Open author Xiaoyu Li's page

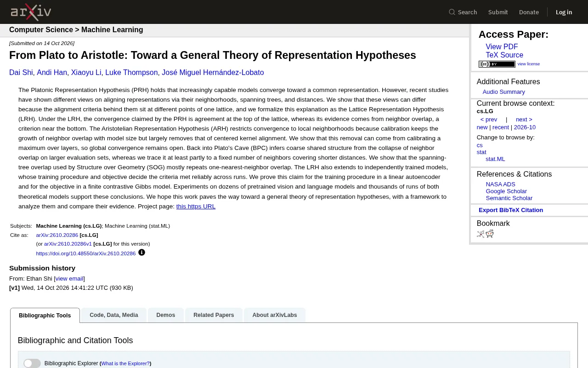86,73
